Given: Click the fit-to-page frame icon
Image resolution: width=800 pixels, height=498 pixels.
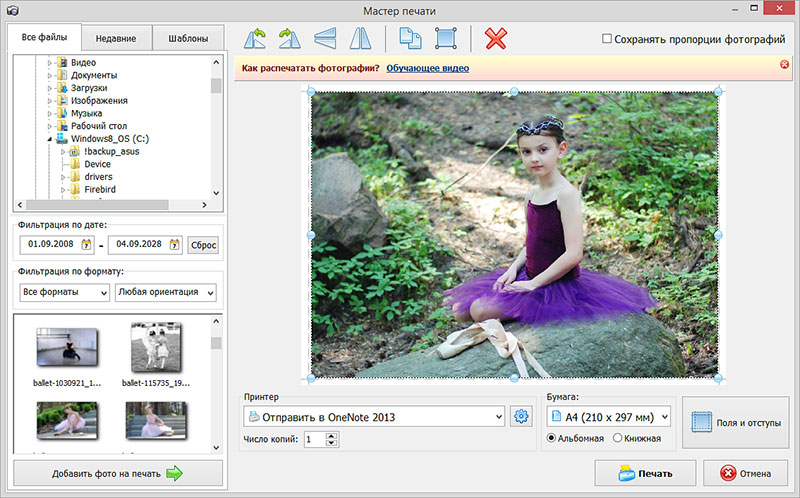Looking at the screenshot, I should click(x=445, y=39).
